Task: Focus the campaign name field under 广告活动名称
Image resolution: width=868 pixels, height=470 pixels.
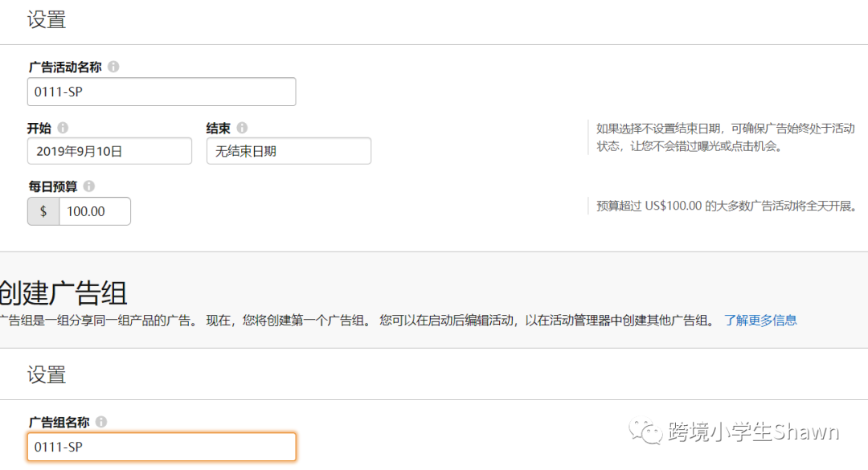Action: pyautogui.click(x=162, y=92)
